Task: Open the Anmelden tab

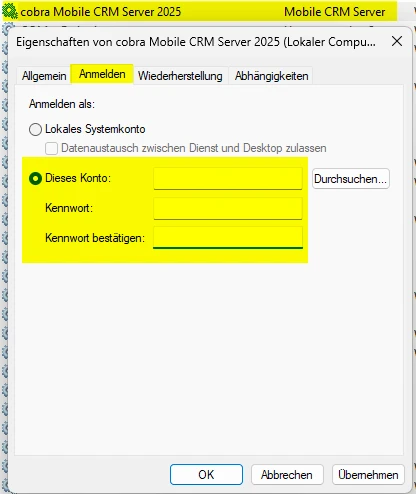Action: coord(102,74)
